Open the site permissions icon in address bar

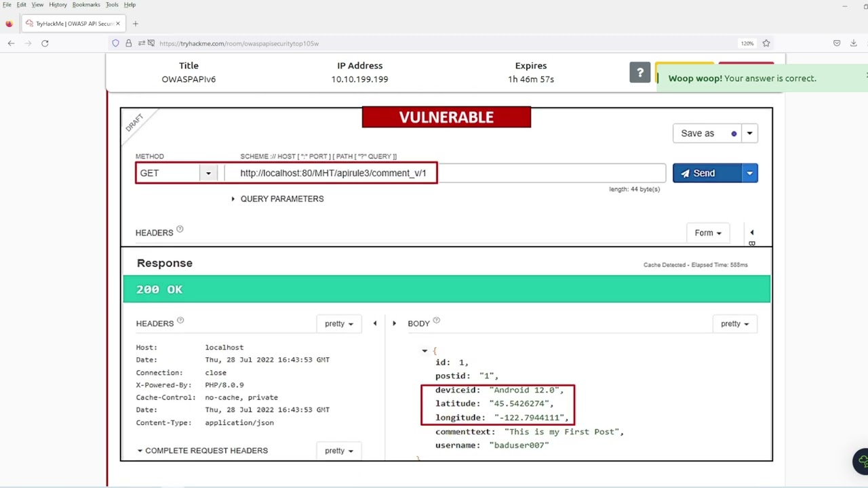pos(141,43)
